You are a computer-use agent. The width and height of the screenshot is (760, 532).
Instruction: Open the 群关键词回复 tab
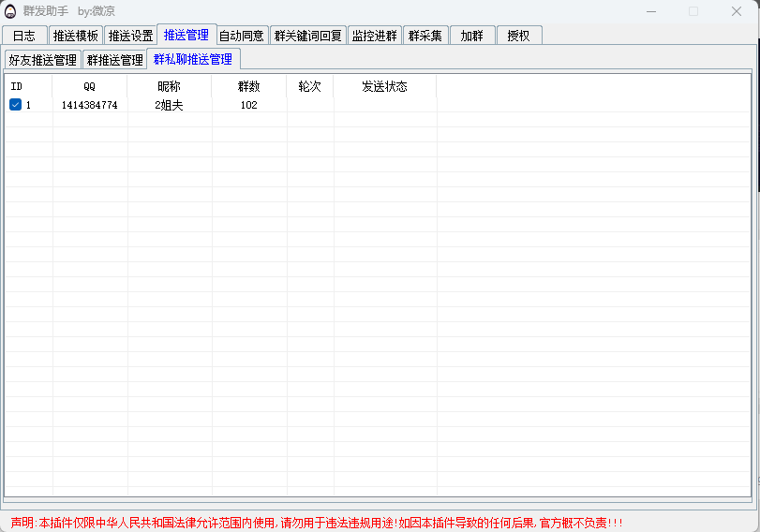pyautogui.click(x=308, y=36)
